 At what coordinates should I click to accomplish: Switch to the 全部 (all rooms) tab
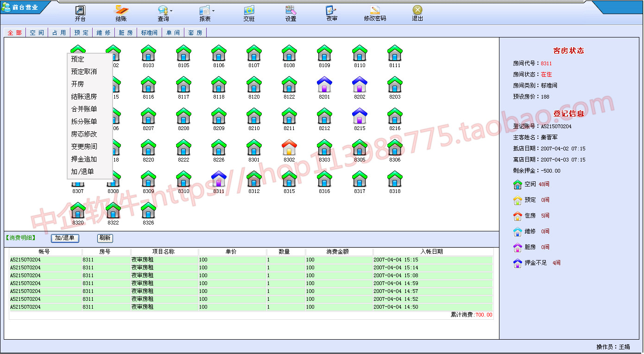(x=15, y=32)
